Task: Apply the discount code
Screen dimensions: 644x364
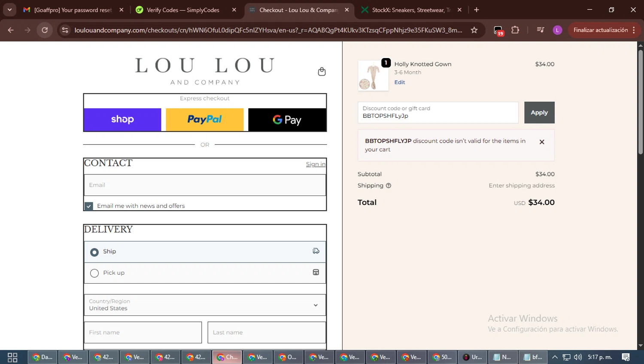Action: [539, 113]
